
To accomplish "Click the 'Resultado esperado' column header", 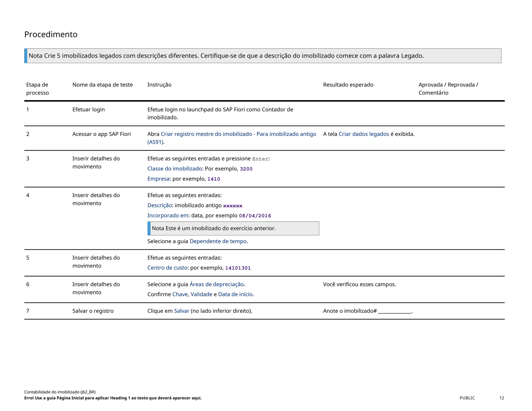I will [348, 85].
